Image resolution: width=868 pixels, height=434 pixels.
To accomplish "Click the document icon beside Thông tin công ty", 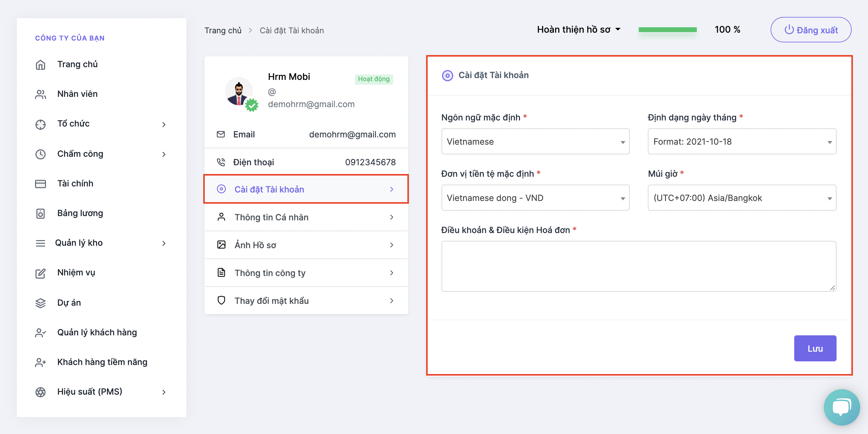I will 221,272.
